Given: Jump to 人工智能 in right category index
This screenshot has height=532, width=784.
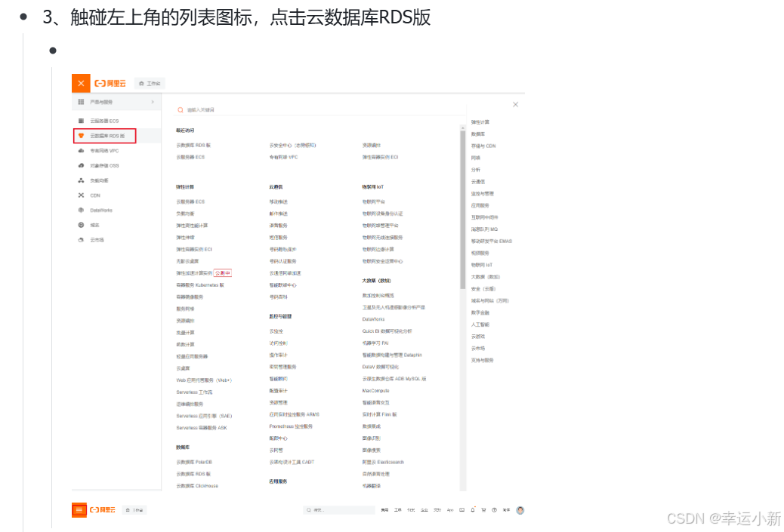Looking at the screenshot, I should coord(480,324).
